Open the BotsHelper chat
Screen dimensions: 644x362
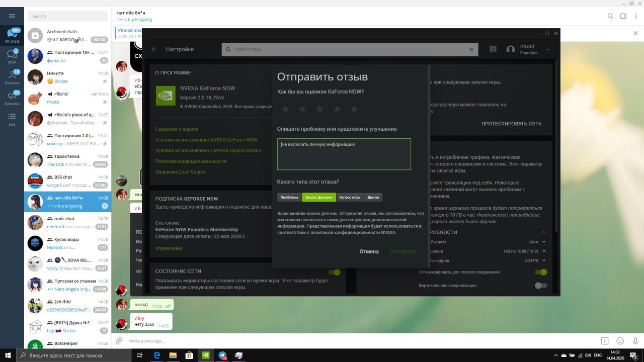click(68, 344)
